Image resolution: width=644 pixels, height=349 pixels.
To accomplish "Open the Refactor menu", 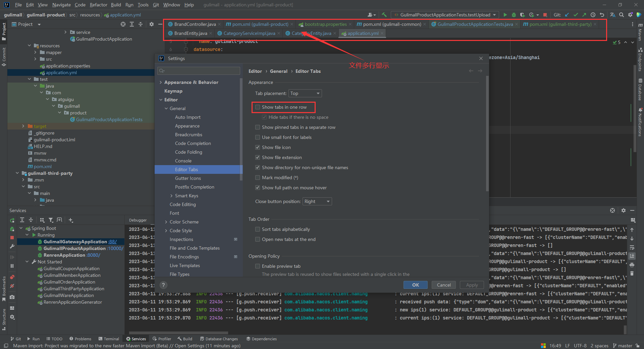I will pyautogui.click(x=98, y=5).
